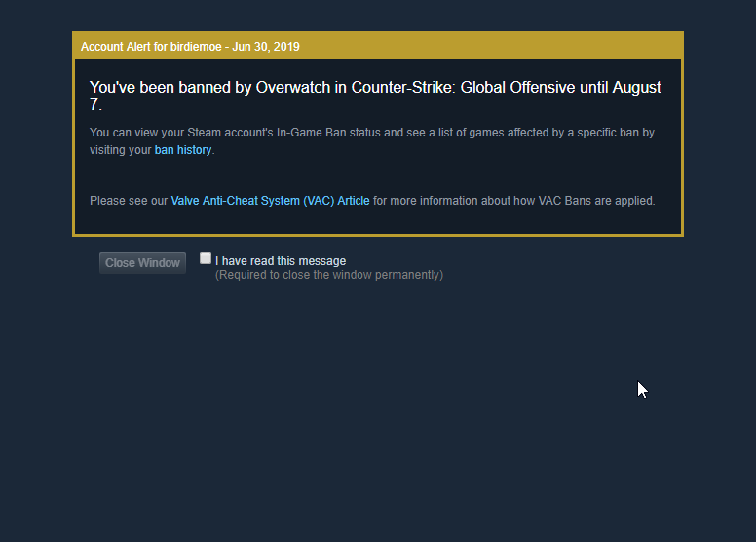The height and width of the screenshot is (542, 756).
Task: Click the 'visiting your' text before ban history
Action: [121, 150]
